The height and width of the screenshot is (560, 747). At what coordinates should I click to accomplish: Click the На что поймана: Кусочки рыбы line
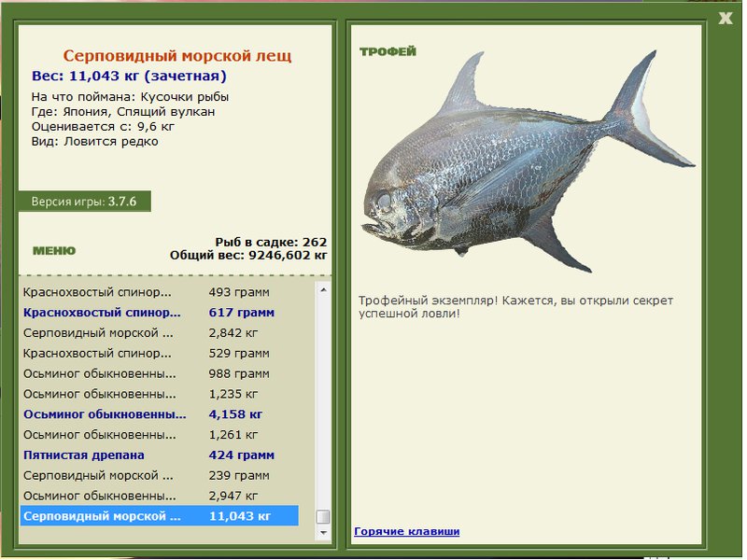pyautogui.click(x=130, y=97)
